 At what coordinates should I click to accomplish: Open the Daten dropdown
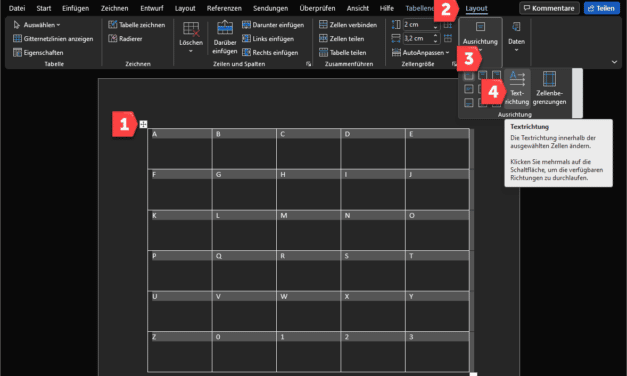click(516, 38)
